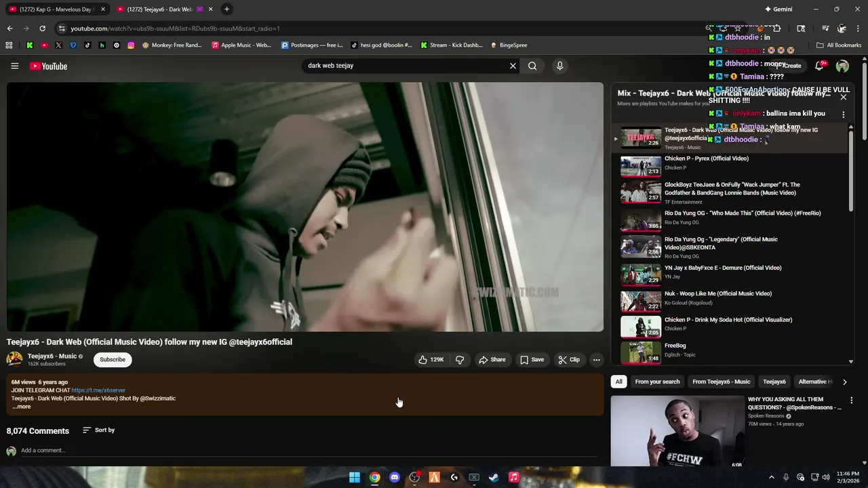Go to the YouTube home logo
The width and height of the screenshot is (868, 488).
tap(48, 66)
